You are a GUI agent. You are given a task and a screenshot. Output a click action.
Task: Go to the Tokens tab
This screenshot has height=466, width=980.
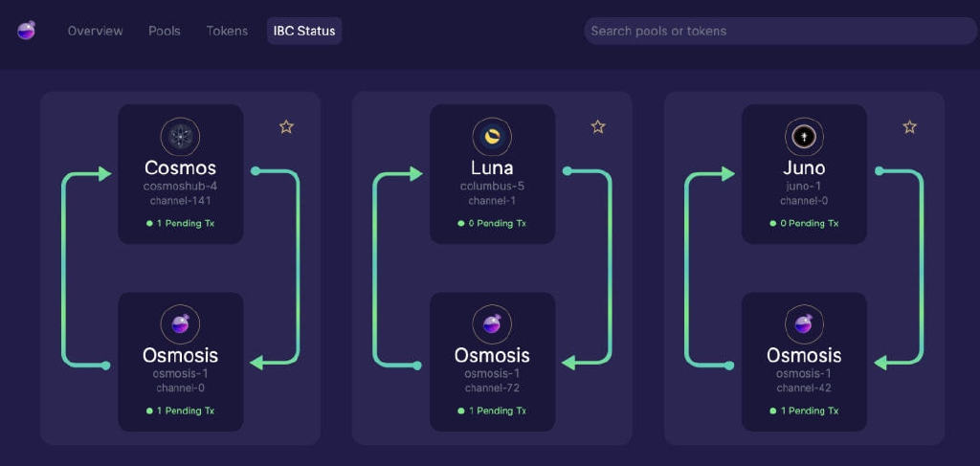227,31
